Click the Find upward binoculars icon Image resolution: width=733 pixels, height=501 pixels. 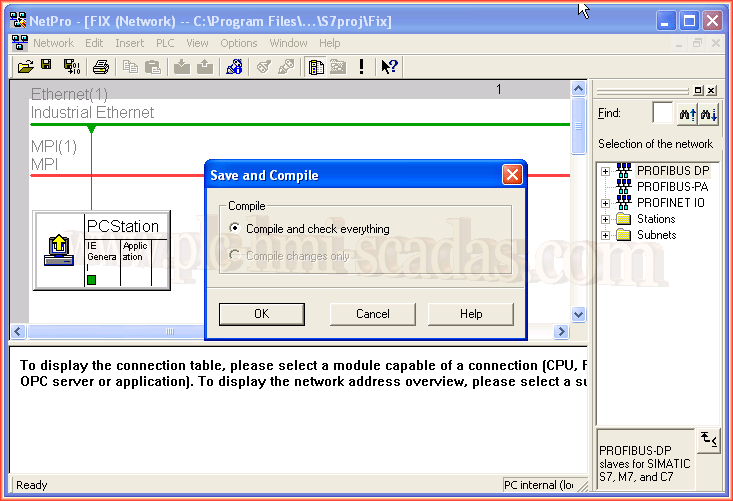coord(687,114)
